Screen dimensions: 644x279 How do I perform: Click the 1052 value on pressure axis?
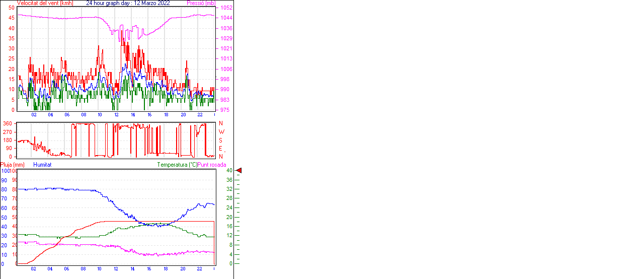point(226,8)
